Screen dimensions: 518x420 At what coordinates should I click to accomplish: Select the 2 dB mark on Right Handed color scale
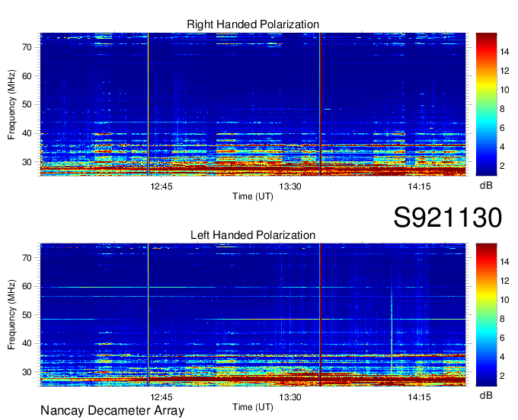pyautogui.click(x=502, y=166)
